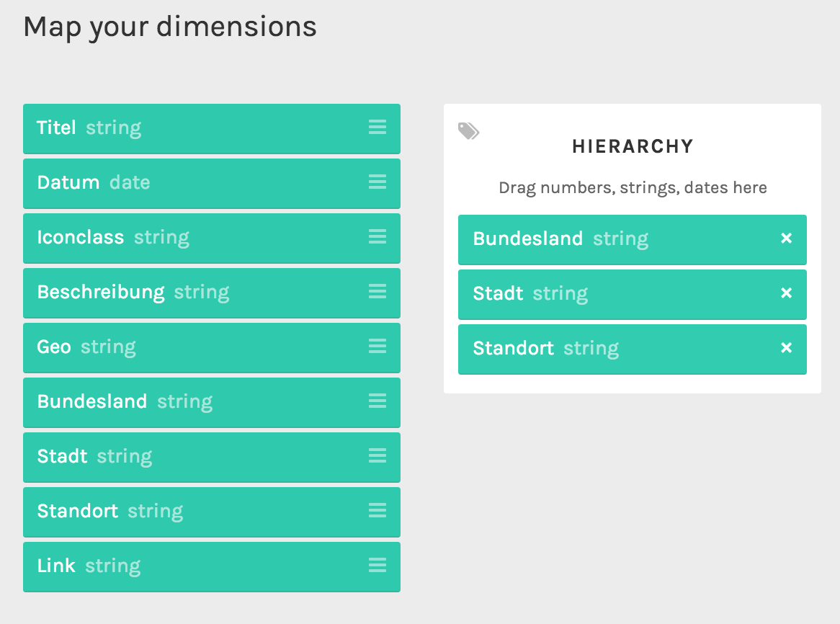Click the hamburger handle on Iconclass row
Screen dimensions: 840x624
[x=377, y=236]
